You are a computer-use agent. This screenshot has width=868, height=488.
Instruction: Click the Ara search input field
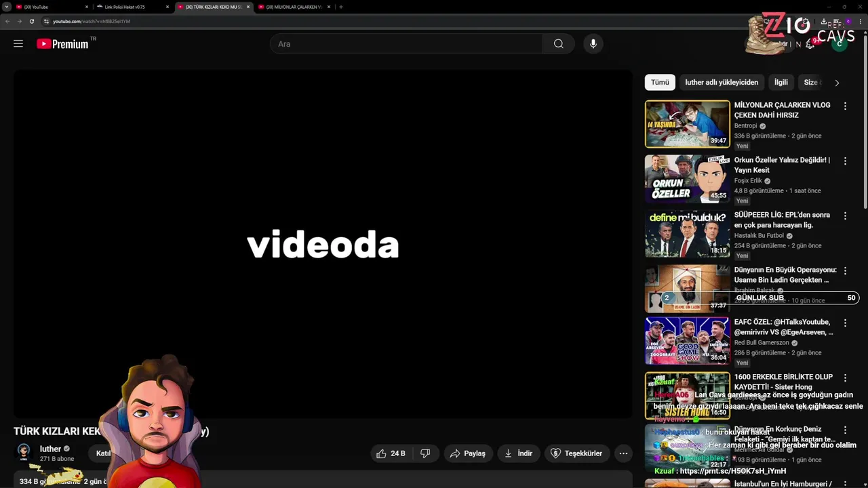(x=406, y=44)
